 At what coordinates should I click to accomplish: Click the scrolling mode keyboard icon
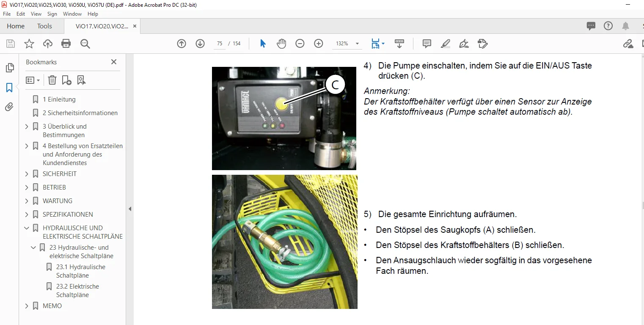pyautogui.click(x=399, y=44)
